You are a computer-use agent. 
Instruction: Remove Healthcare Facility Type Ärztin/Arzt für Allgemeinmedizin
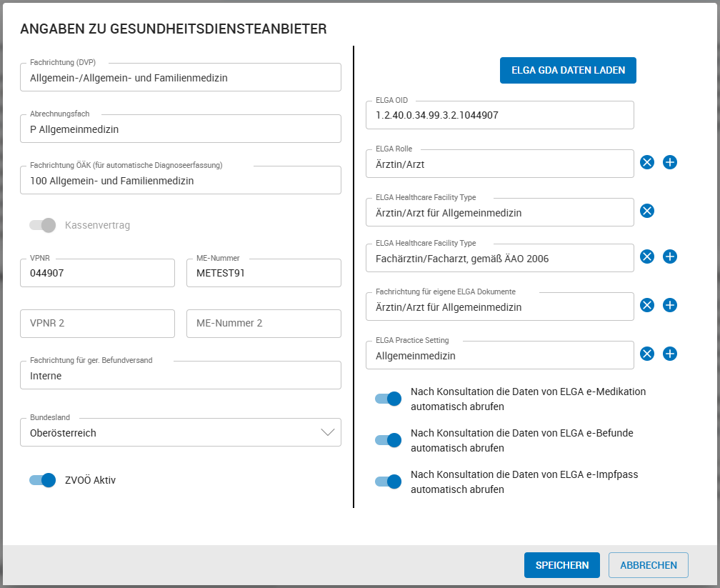pos(647,211)
